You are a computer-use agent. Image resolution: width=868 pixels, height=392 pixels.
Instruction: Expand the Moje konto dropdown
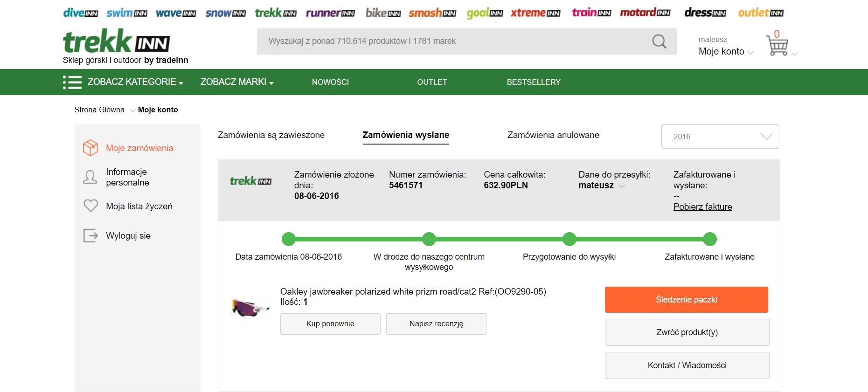point(726,52)
